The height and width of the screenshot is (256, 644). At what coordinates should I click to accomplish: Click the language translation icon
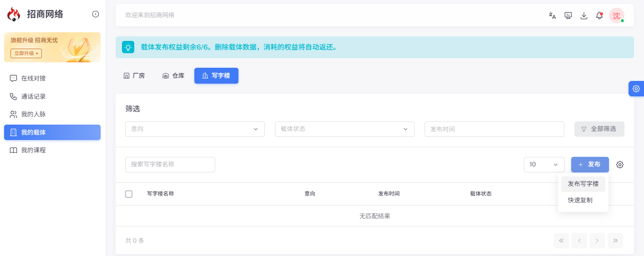pyautogui.click(x=553, y=15)
